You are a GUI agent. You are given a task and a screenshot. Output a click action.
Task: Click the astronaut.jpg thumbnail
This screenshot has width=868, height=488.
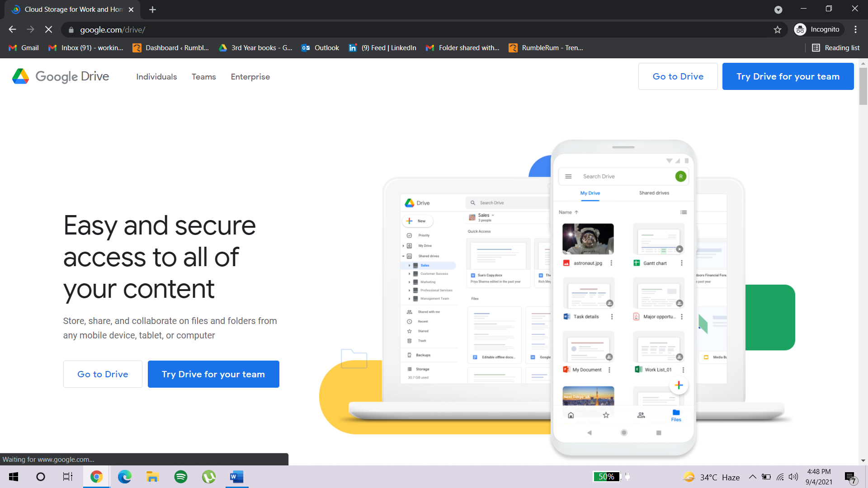point(588,239)
